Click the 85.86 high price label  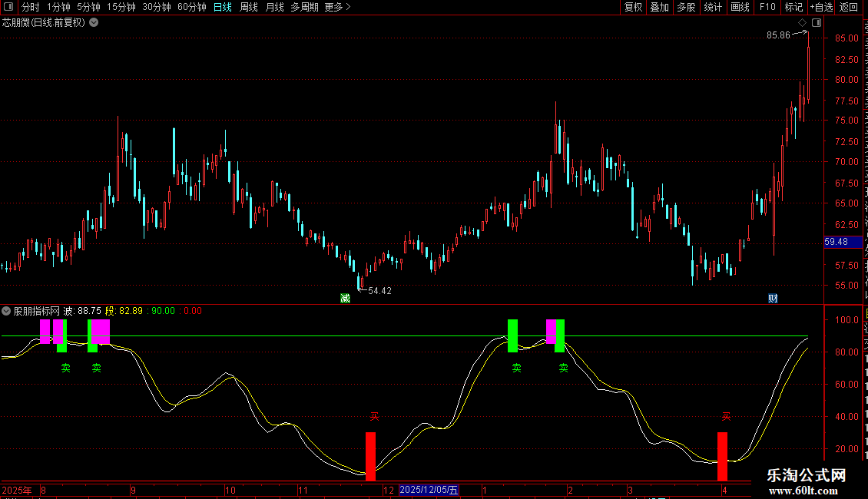click(778, 35)
